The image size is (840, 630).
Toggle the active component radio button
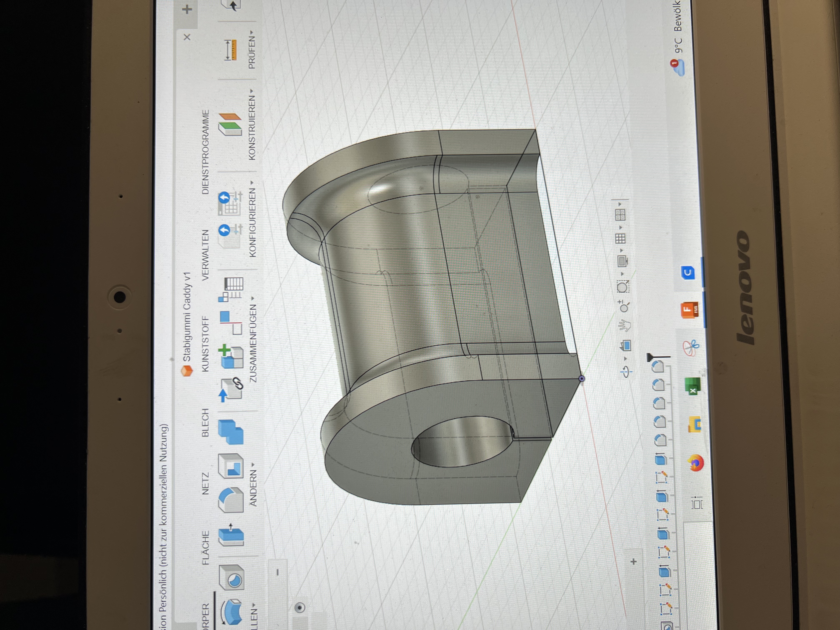(x=300, y=607)
